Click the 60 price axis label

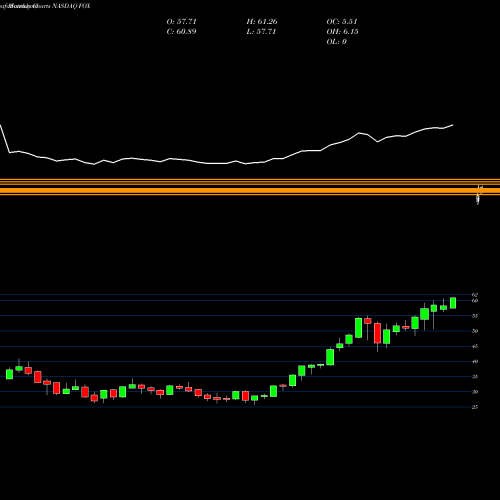tap(475, 301)
